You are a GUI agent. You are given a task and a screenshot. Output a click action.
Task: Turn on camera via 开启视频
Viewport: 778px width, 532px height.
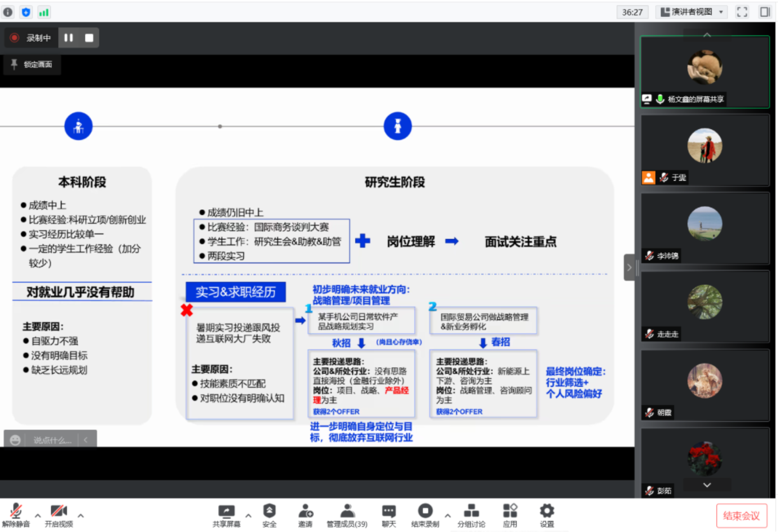tap(60, 515)
